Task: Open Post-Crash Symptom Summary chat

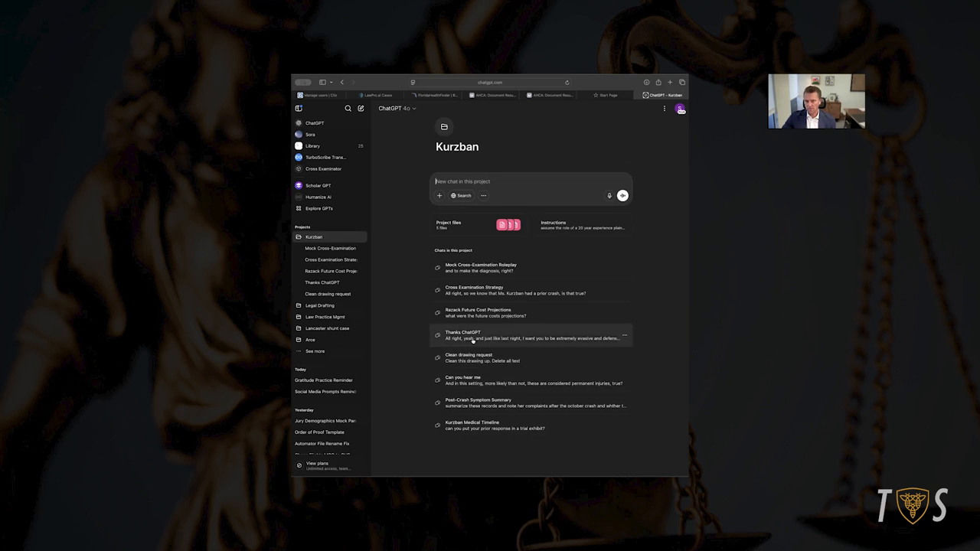Action: point(531,403)
